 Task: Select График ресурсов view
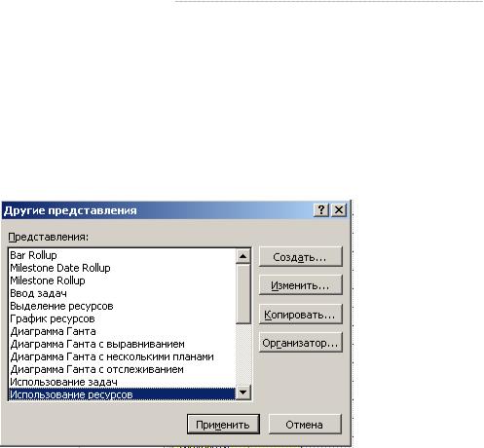click(x=122, y=318)
